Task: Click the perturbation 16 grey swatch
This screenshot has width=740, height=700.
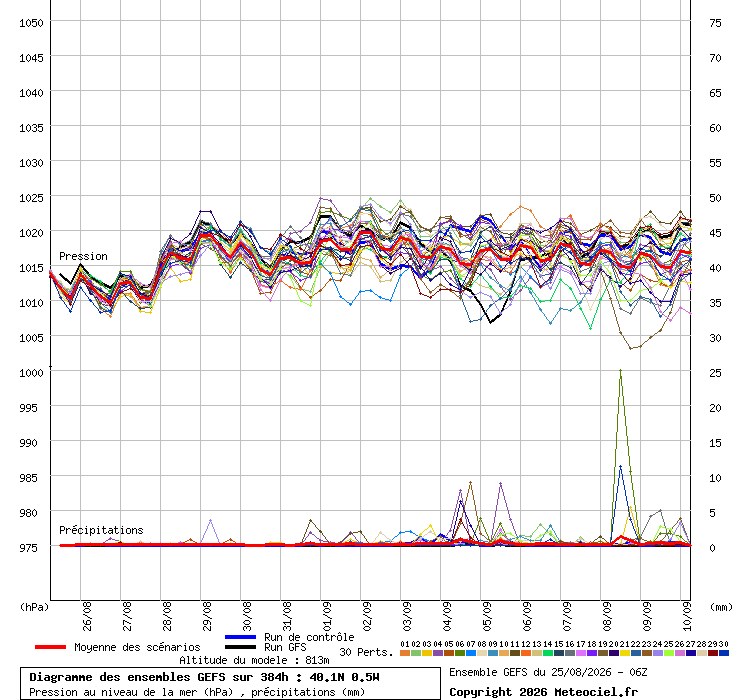Action: [x=570, y=653]
